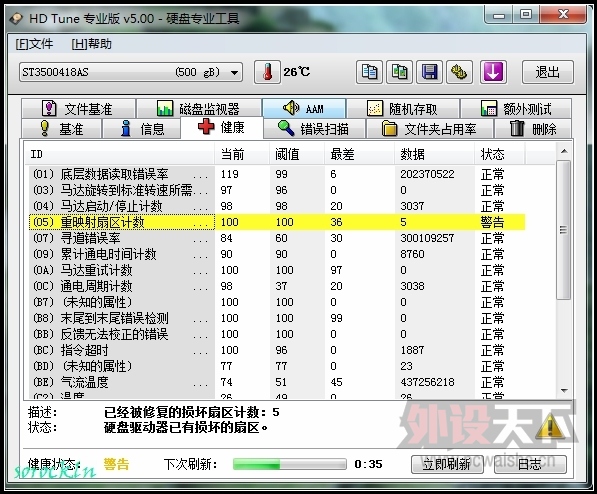
Task: Click the copy text to clipboard icon
Action: (369, 72)
